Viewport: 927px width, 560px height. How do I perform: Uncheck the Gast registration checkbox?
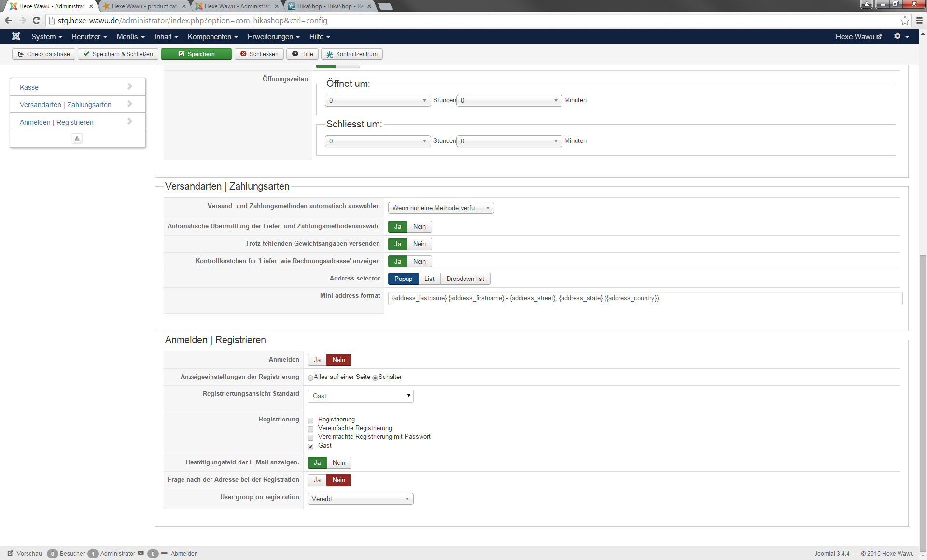coord(310,446)
